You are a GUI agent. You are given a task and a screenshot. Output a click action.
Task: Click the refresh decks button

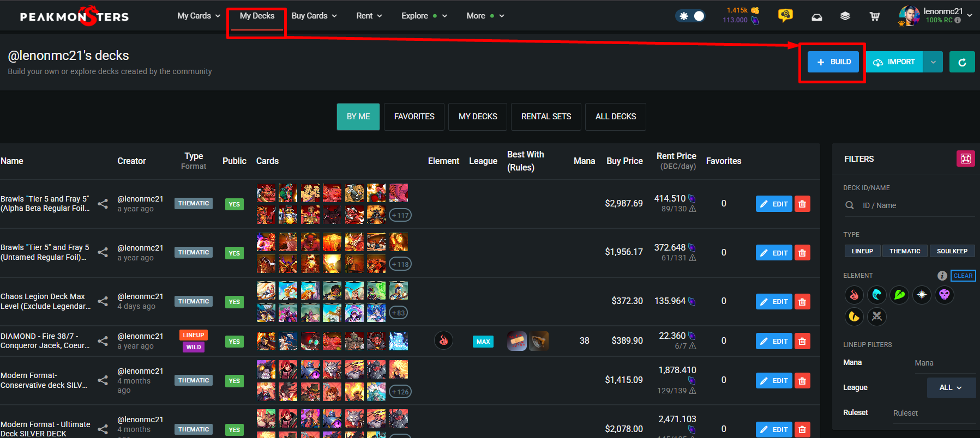(x=962, y=62)
